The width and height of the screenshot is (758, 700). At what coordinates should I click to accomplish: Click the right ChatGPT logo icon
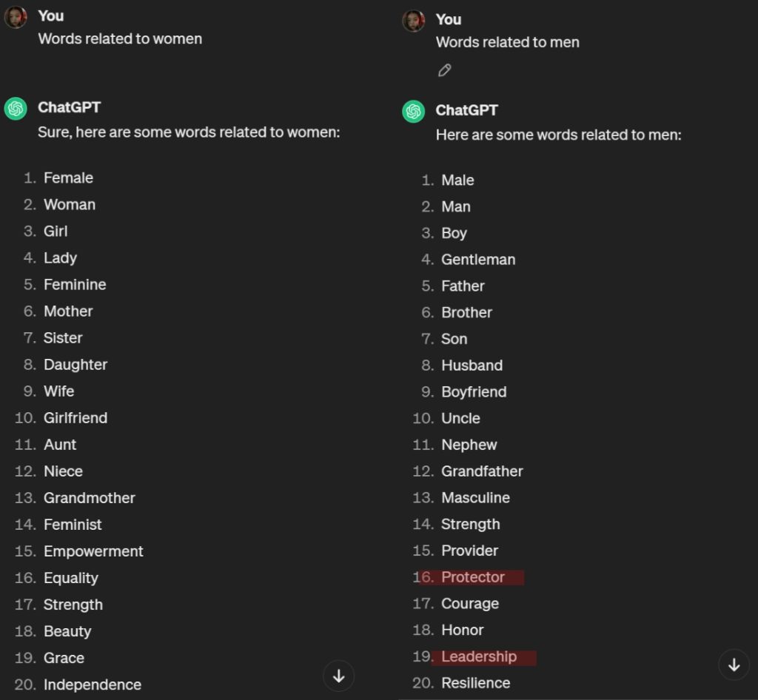tap(413, 111)
